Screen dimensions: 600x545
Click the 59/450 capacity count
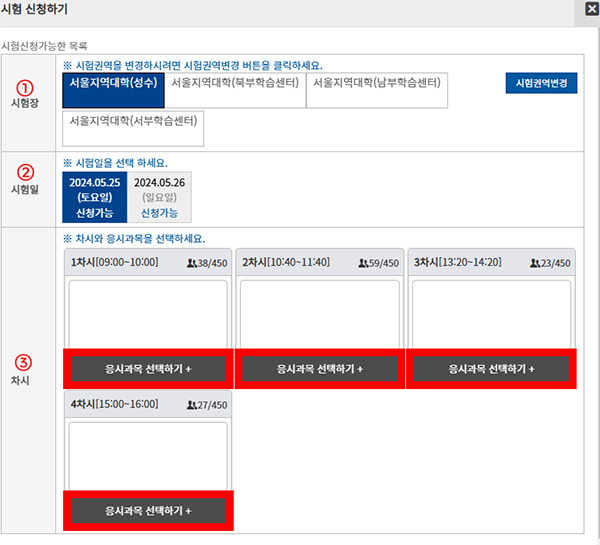tap(384, 263)
